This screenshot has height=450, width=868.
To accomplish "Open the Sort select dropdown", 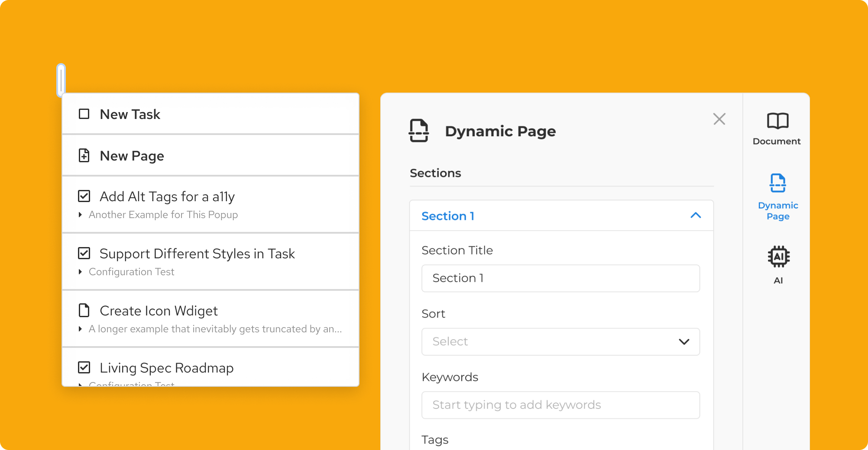I will point(560,342).
